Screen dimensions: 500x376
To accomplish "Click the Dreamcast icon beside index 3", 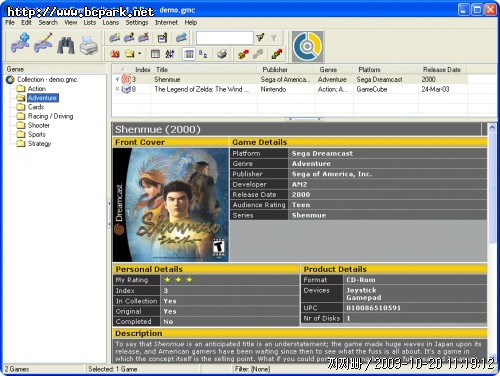I will click(126, 79).
